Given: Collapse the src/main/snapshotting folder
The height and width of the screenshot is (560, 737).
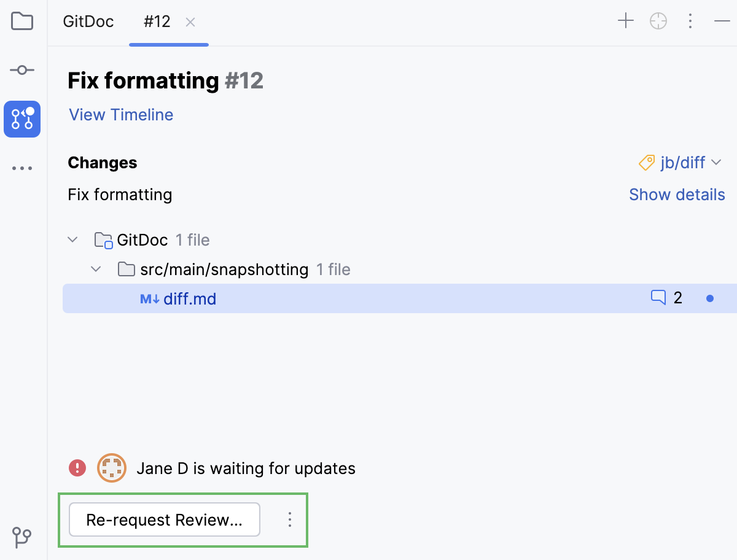Looking at the screenshot, I should pyautogui.click(x=96, y=269).
